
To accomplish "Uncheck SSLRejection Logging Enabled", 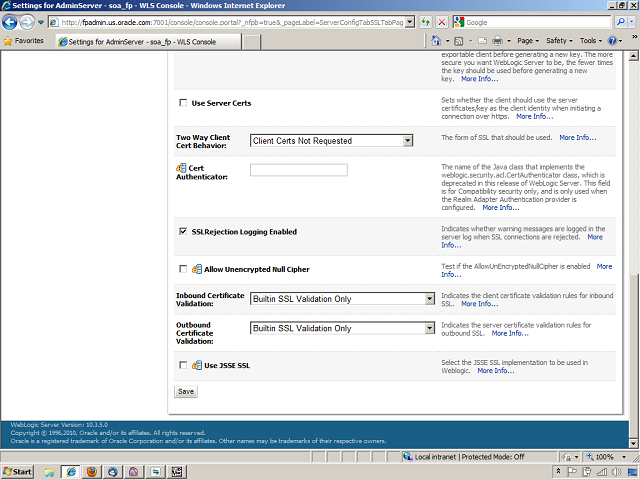I will 182,232.
